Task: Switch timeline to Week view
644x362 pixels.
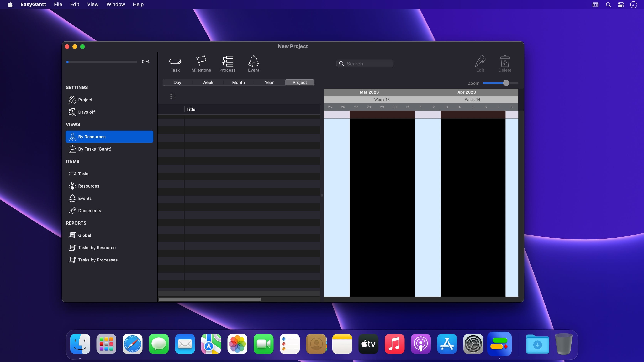Action: click(208, 82)
